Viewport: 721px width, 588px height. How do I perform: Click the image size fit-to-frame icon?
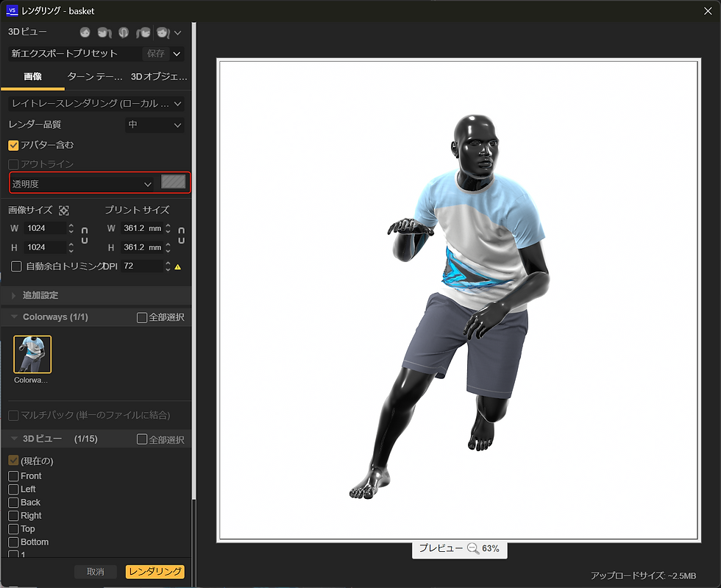click(x=64, y=210)
